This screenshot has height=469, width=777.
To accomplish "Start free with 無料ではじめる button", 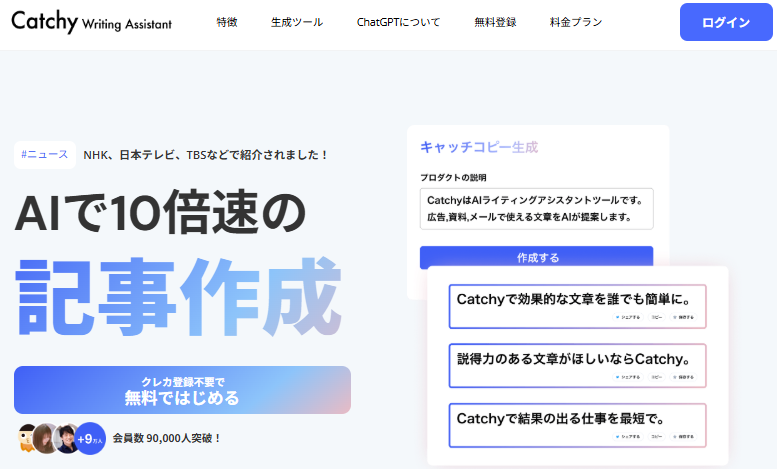I will 182,390.
